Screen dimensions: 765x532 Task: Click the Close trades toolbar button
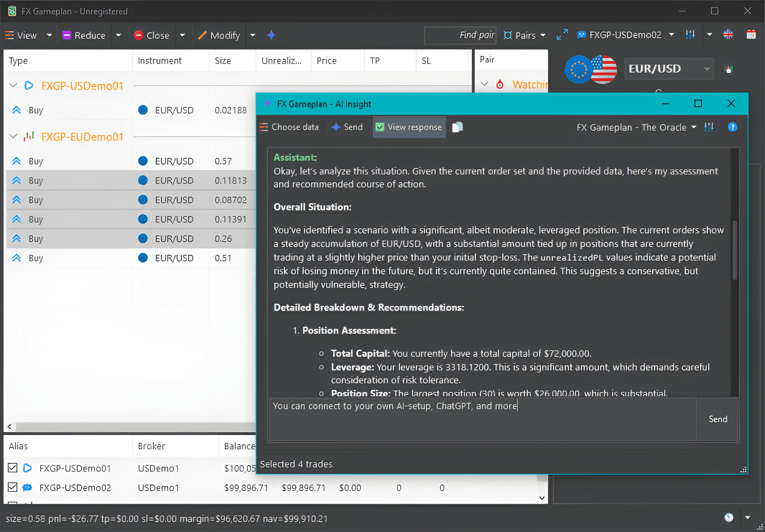[x=151, y=35]
